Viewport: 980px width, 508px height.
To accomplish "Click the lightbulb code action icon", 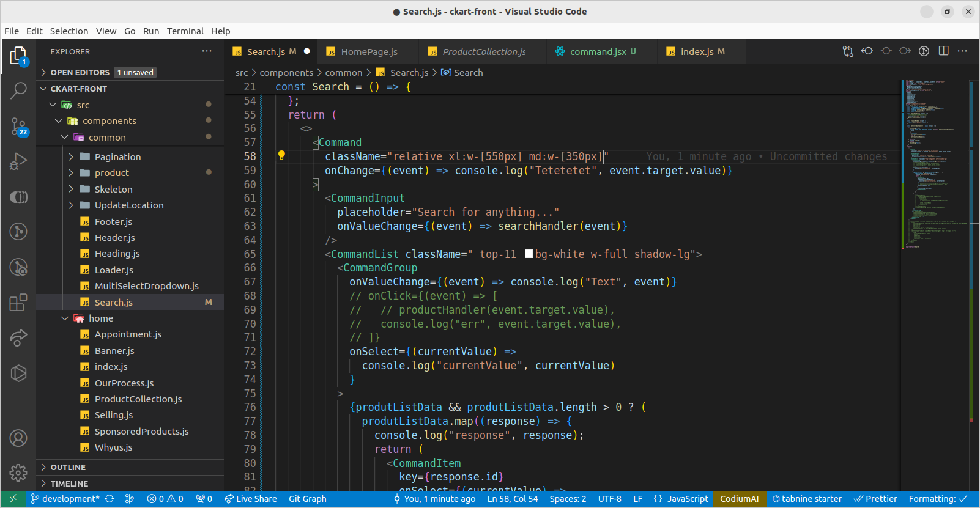I will coord(281,156).
